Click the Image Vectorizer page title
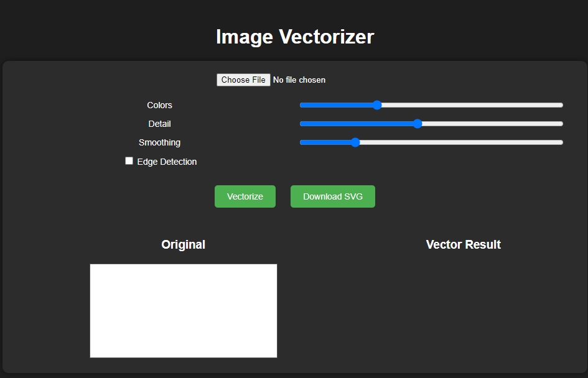This screenshot has height=378, width=588. 294,37
